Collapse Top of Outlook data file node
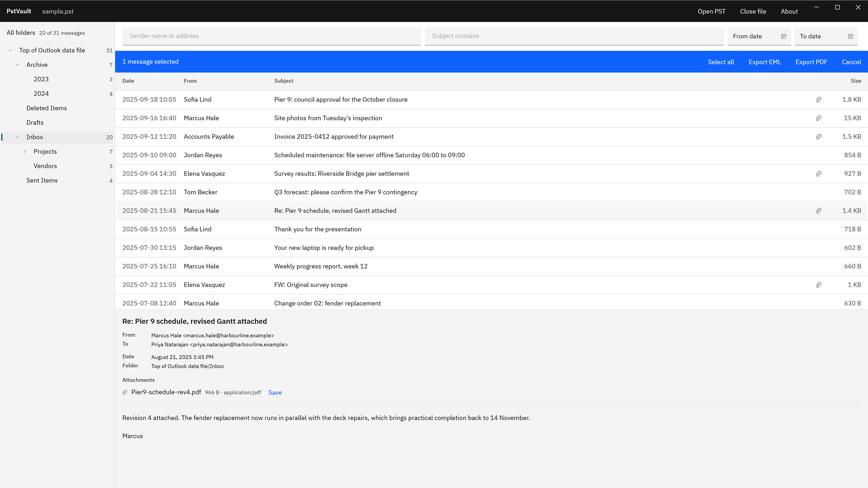The width and height of the screenshot is (868, 488). point(10,50)
